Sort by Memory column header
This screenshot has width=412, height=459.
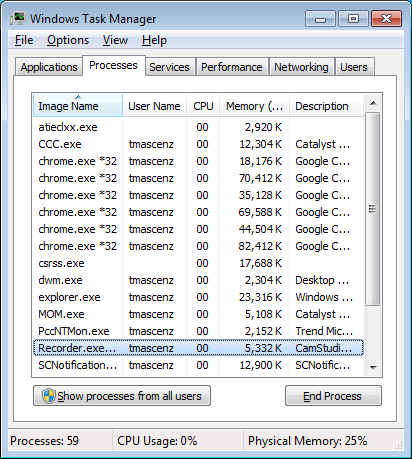point(254,106)
